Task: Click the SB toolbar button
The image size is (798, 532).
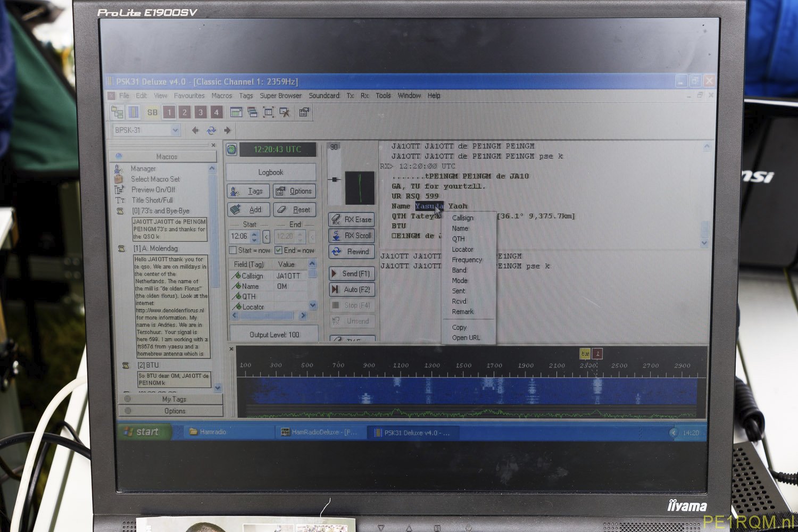Action: (x=153, y=112)
